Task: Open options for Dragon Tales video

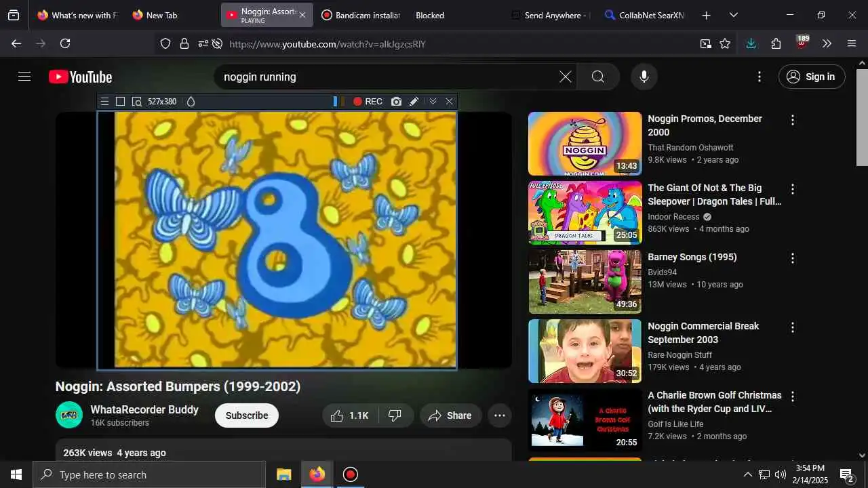Action: click(x=792, y=189)
